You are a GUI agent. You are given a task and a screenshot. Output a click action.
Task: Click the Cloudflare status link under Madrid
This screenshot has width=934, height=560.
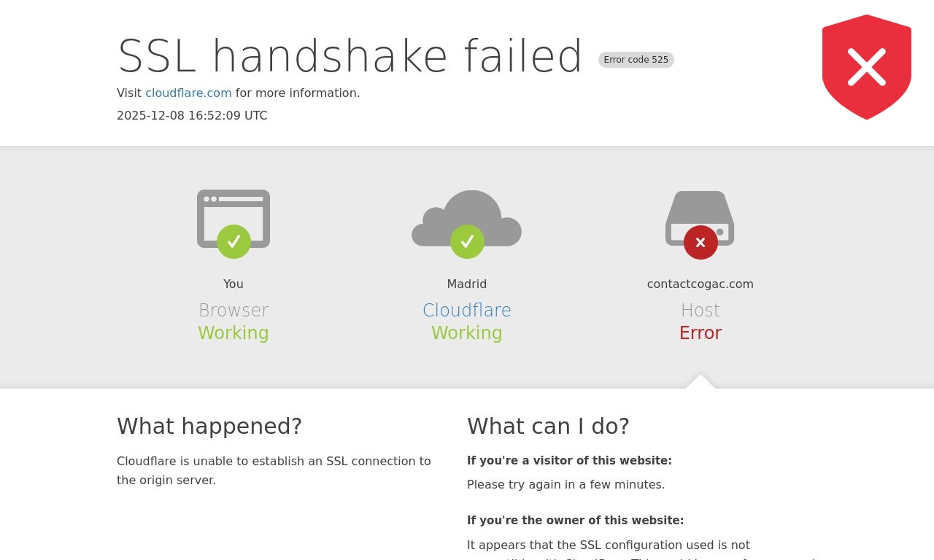pos(467,311)
